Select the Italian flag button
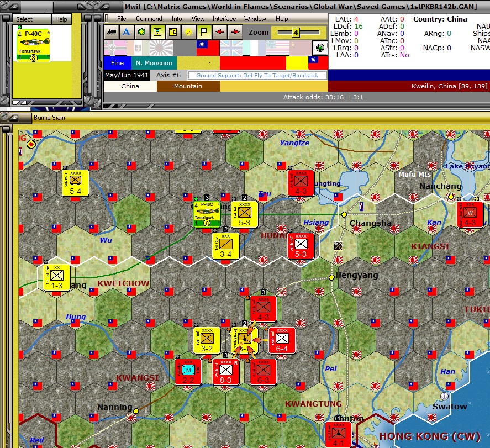 (139, 48)
